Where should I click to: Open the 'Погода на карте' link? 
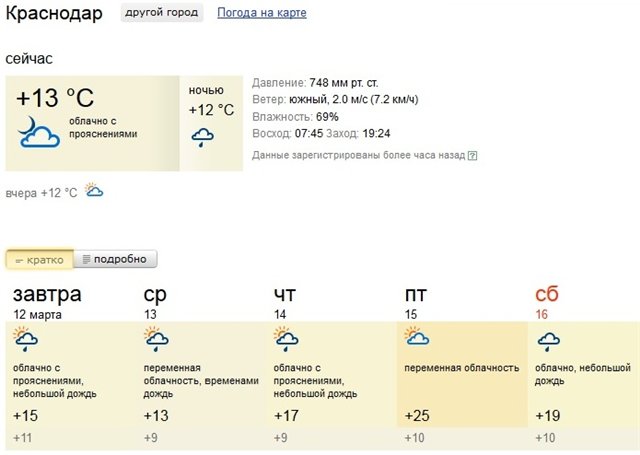261,13
